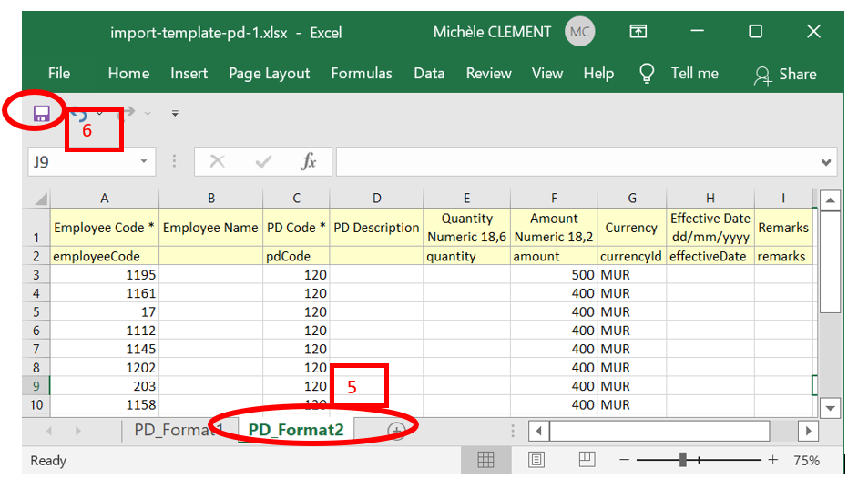Open the Customize Quick Access Toolbar arrow
868x489 pixels.
(175, 113)
